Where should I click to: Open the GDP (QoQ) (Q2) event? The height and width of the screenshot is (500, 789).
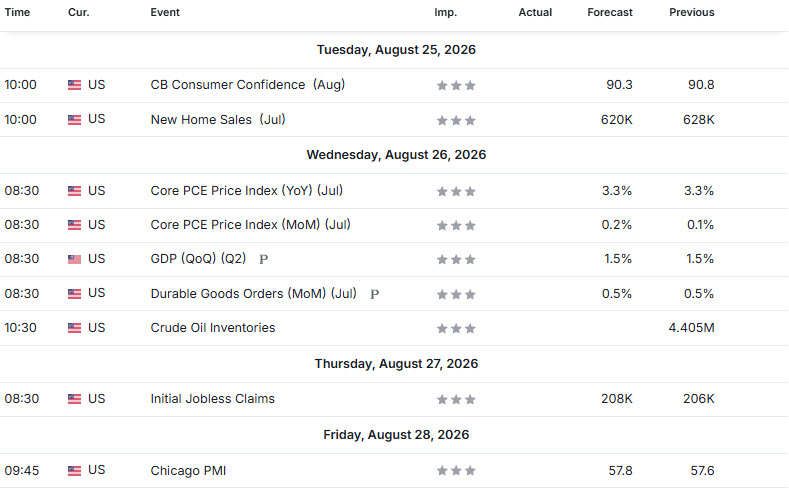[x=198, y=259]
